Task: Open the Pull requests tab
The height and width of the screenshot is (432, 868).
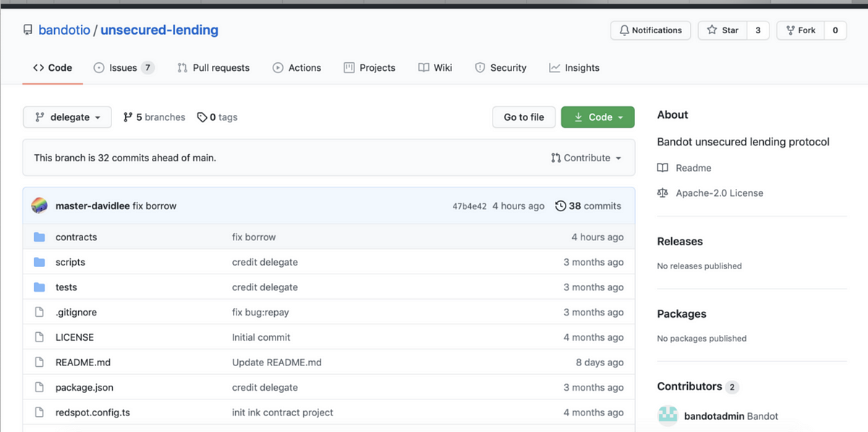Action: click(x=213, y=67)
